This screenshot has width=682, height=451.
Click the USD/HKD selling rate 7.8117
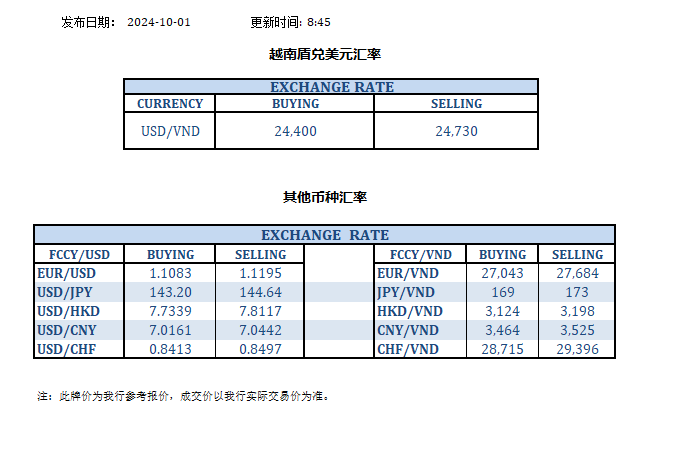(x=260, y=311)
